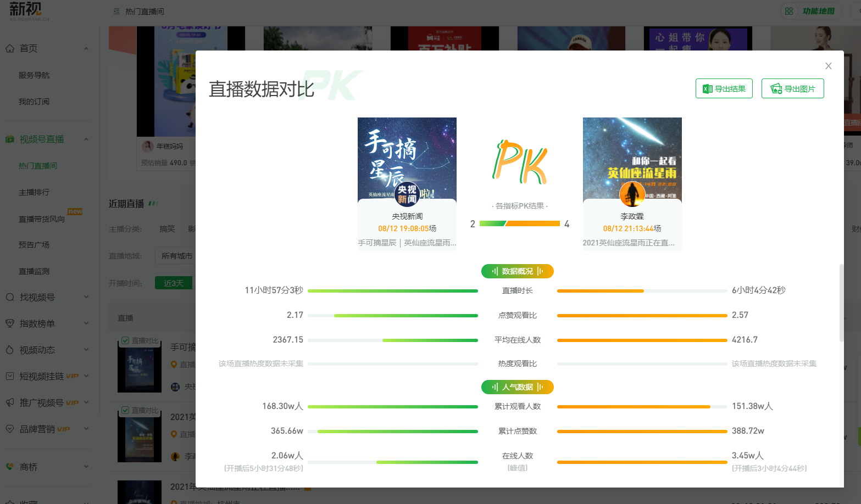Open 预告广场 in the sidebar

click(x=34, y=245)
